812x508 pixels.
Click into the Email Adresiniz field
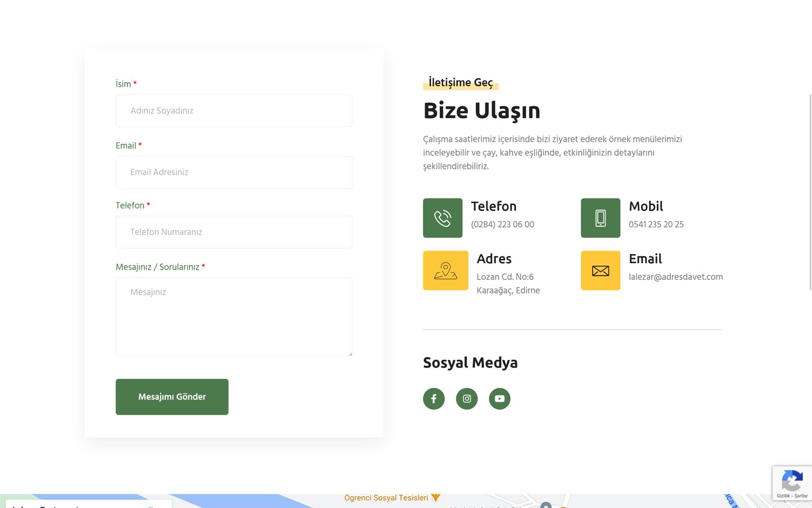click(x=234, y=172)
